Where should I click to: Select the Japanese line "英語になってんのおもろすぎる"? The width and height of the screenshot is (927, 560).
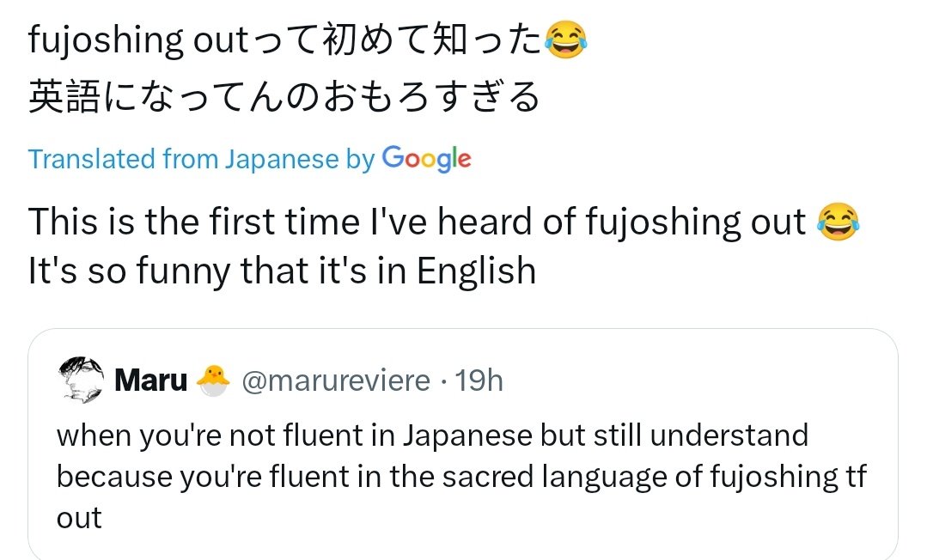(x=284, y=97)
